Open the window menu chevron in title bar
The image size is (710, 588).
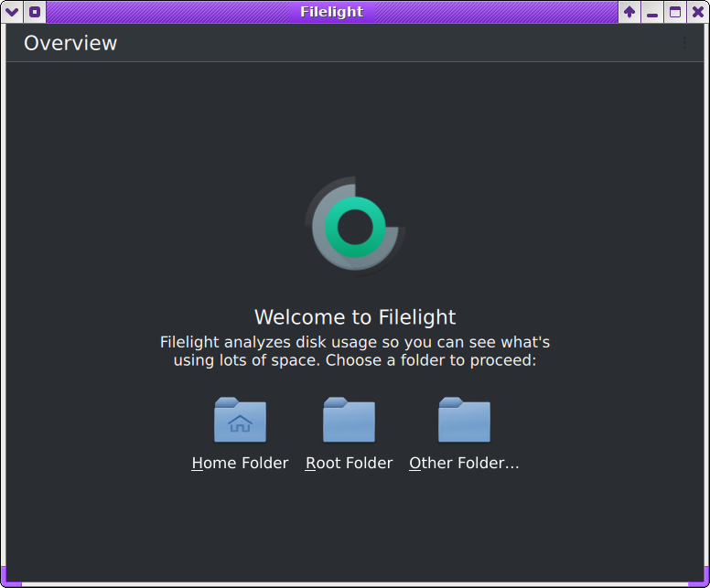point(12,12)
